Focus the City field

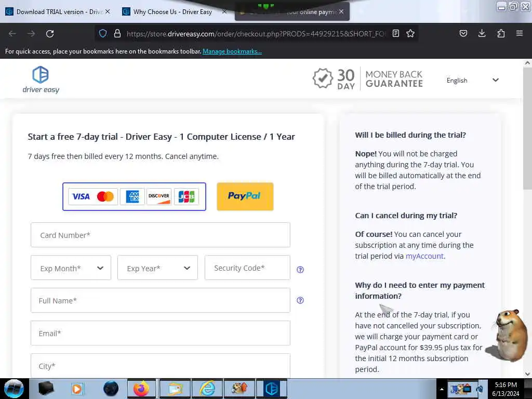(160, 365)
